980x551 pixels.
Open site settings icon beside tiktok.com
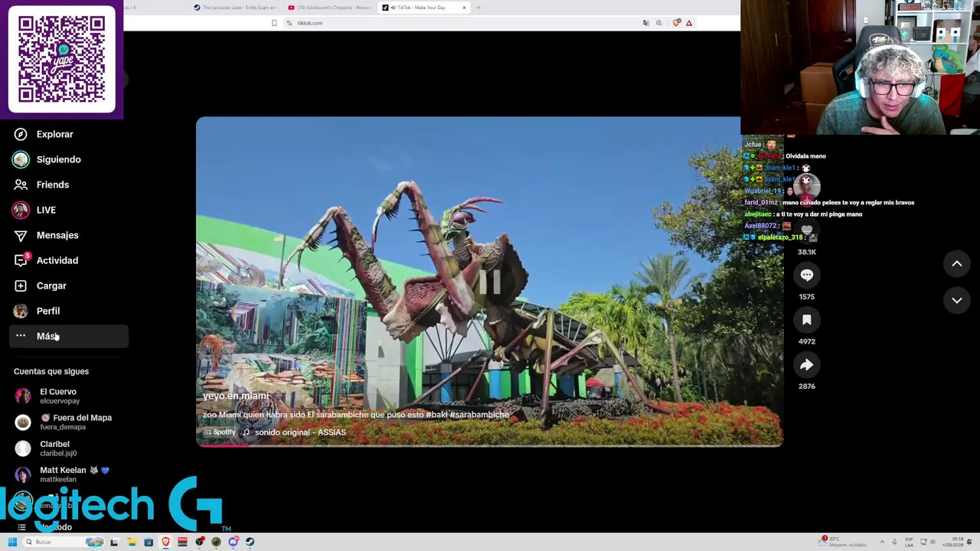(x=289, y=23)
